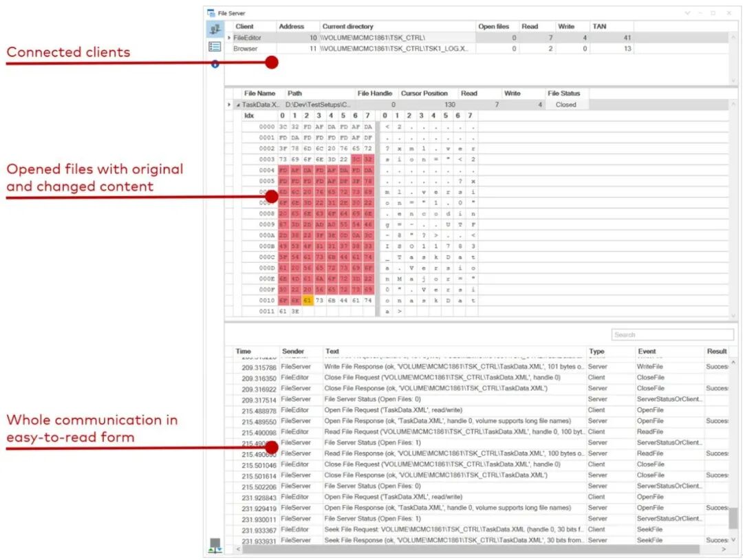Screen dimensions: 743x560
Task: Expand the FileEditor client row arrow
Action: click(x=229, y=37)
